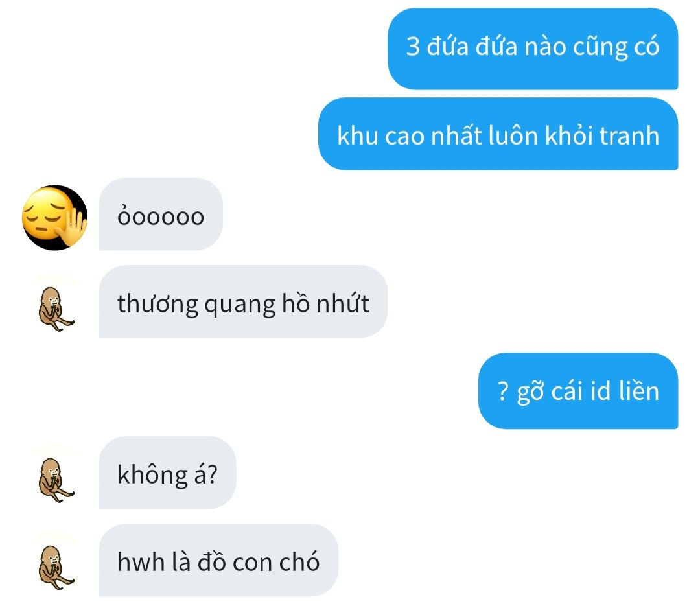The width and height of the screenshot is (700, 606).
Task: Select the "thương quang hồ nhứt" message
Action: click(243, 301)
